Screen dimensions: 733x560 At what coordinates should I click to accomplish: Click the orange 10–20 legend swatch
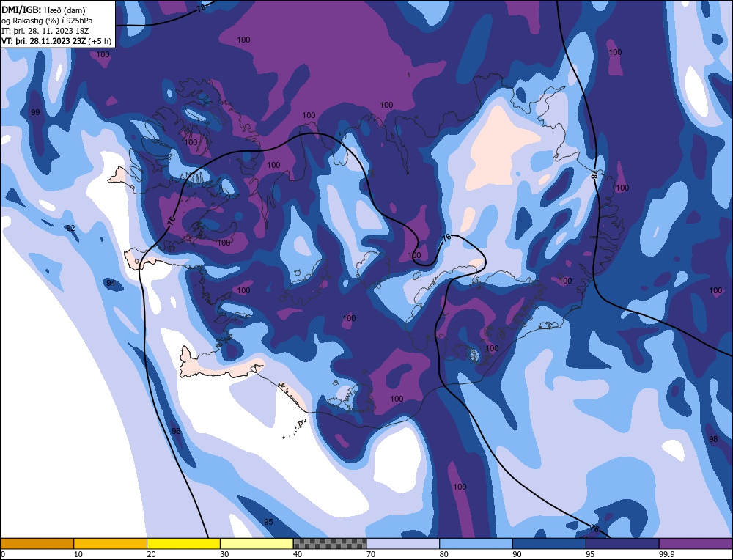111,543
